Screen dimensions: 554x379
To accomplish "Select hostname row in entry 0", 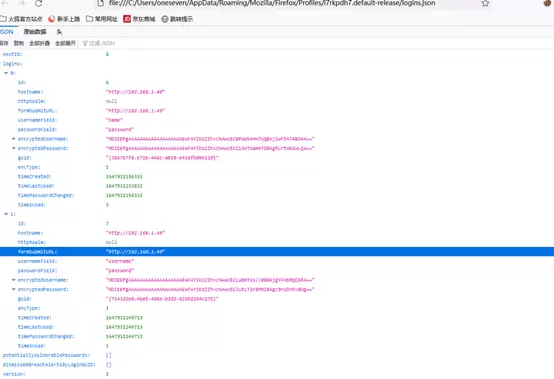I will click(277, 92).
